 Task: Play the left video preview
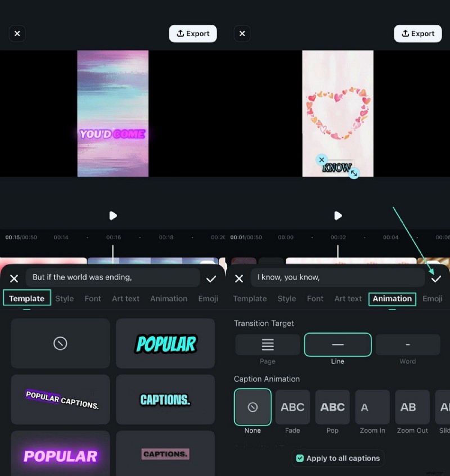point(112,215)
